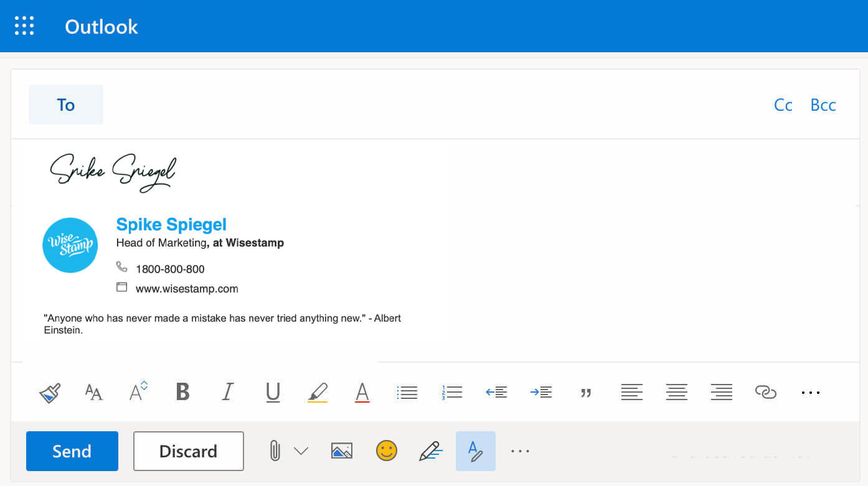Click the To recipients button

coord(66,105)
